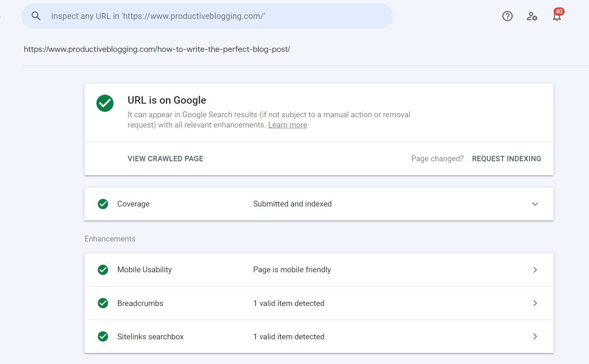Click the Breadcrumbs green check icon
Screen dimensions: 589x364
(102, 303)
